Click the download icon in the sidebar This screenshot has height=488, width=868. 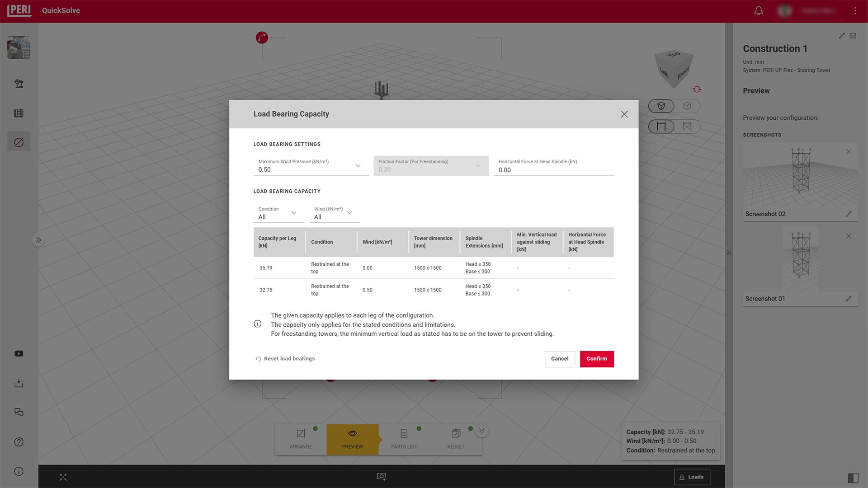coord(19,383)
